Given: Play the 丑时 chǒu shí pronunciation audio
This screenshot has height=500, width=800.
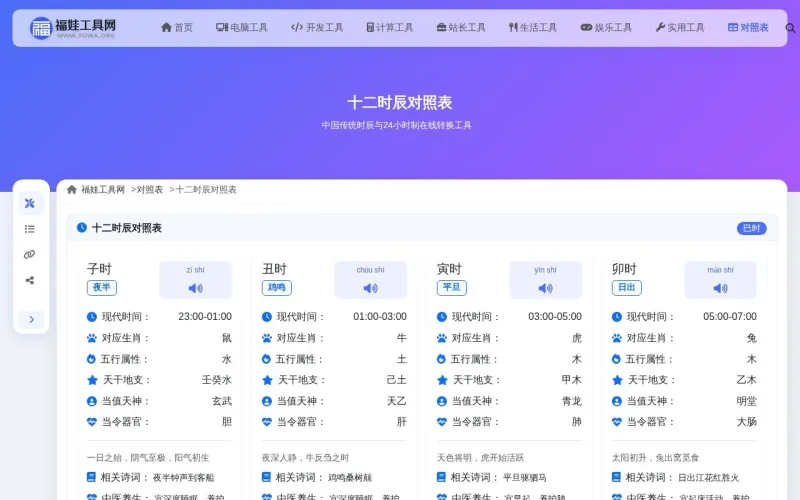Looking at the screenshot, I should point(370,288).
